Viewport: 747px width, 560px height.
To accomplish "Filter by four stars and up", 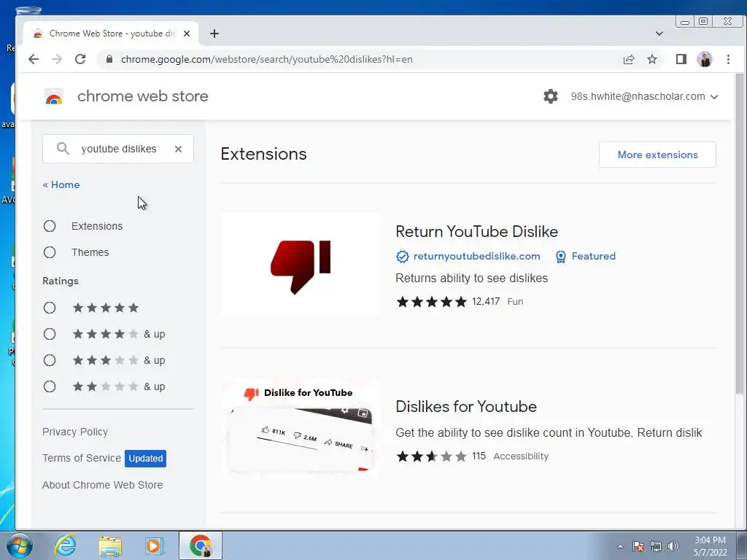I will [x=50, y=334].
